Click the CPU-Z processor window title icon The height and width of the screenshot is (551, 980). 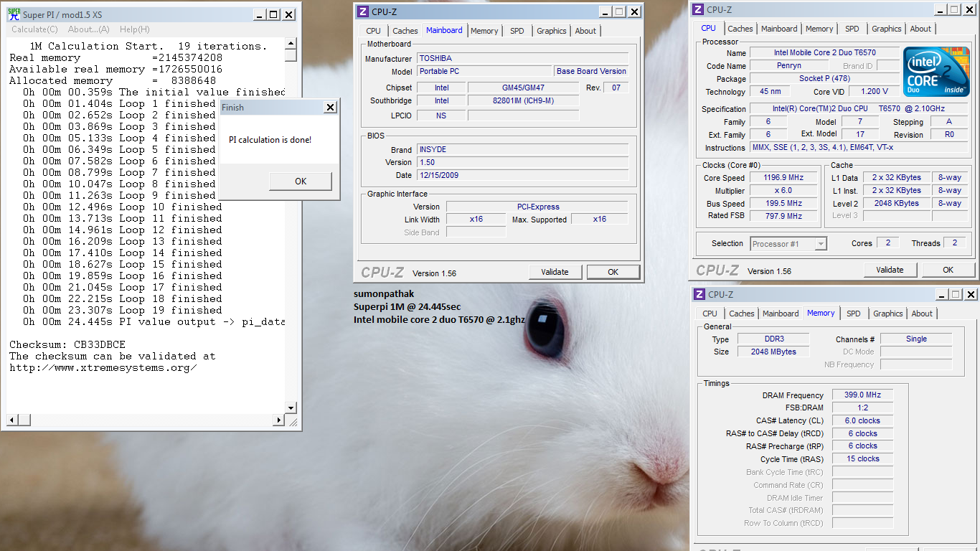(x=697, y=9)
